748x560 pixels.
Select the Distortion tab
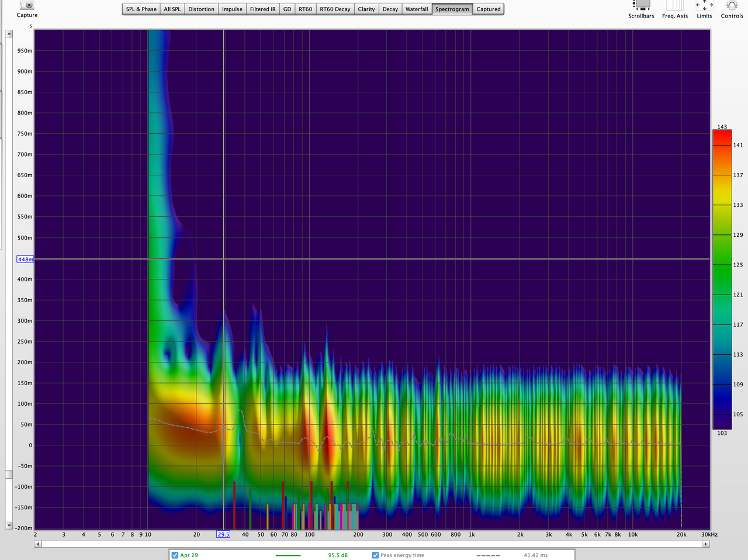coord(201,9)
